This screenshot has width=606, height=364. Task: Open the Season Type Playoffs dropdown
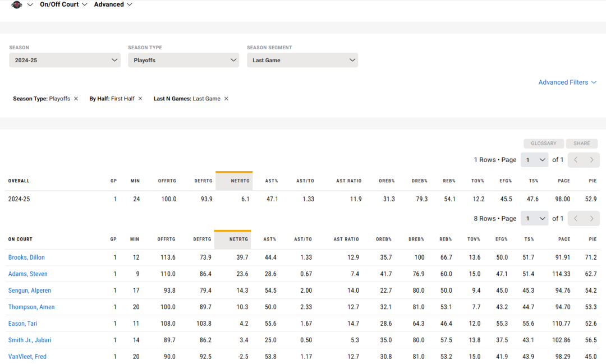click(183, 60)
